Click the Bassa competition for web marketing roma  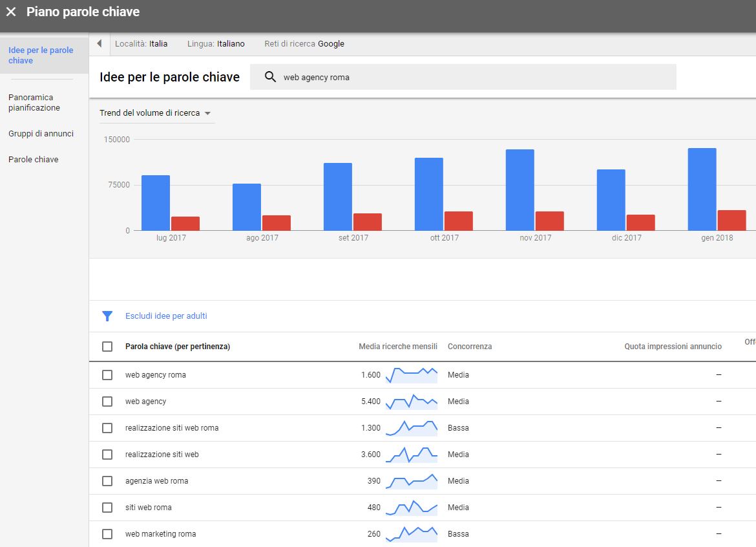(x=458, y=534)
